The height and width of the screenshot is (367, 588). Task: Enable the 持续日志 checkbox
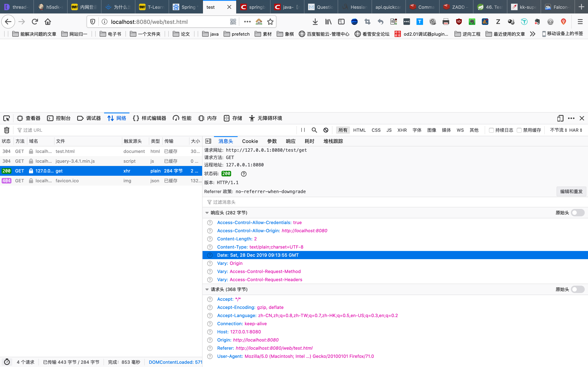[491, 130]
